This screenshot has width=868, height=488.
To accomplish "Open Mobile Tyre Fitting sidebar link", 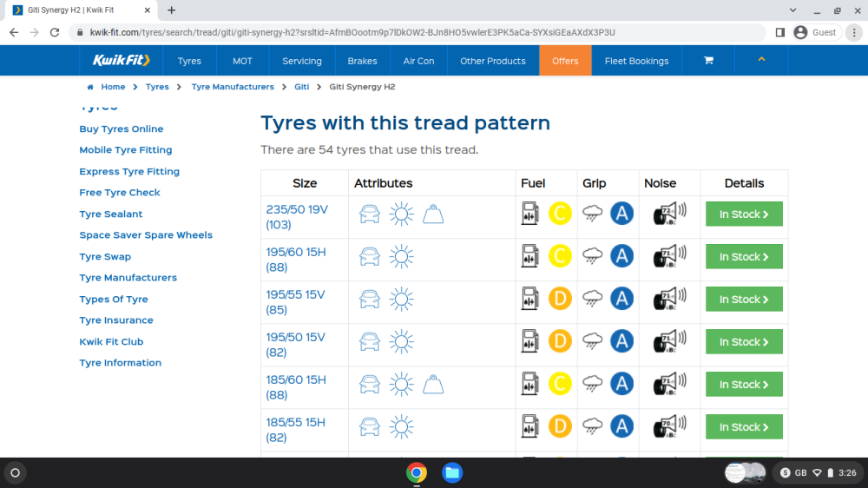I will click(x=126, y=150).
